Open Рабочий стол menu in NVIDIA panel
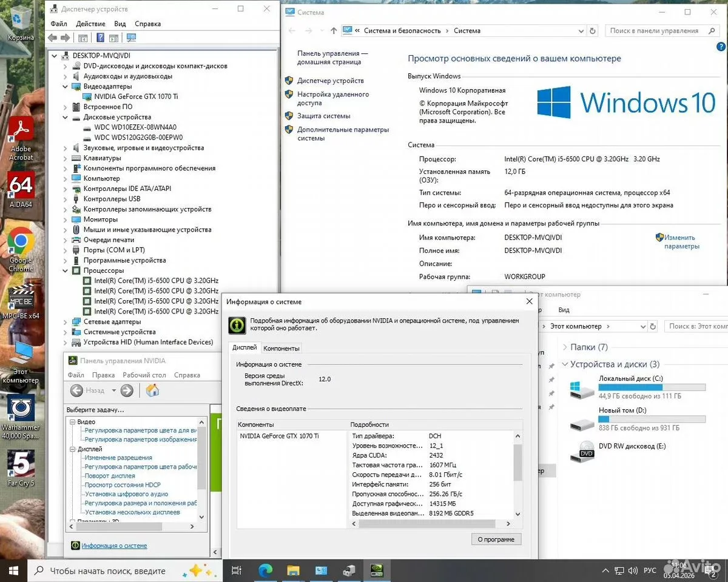This screenshot has height=582, width=728. click(144, 375)
